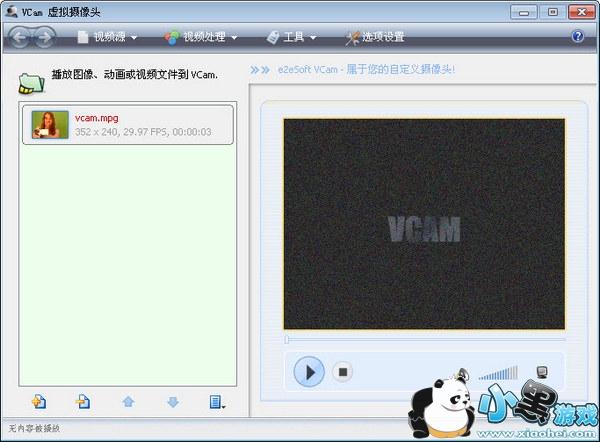Open the 工具 menu
The width and height of the screenshot is (600, 442).
click(293, 37)
